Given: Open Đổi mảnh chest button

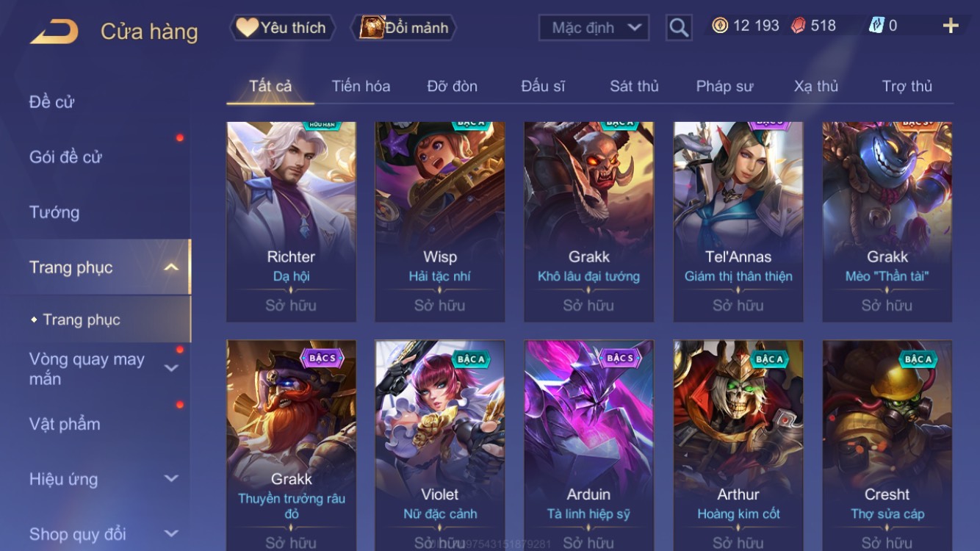Looking at the screenshot, I should (x=406, y=28).
